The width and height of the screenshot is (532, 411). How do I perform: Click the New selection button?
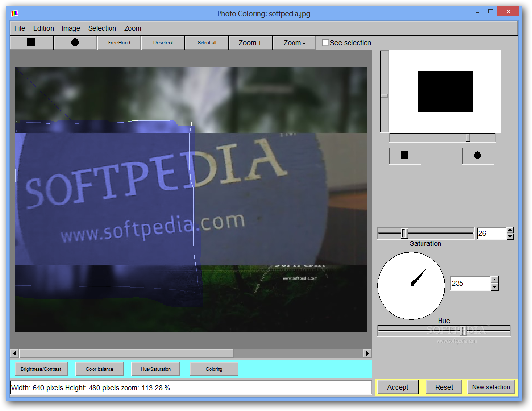pos(491,387)
